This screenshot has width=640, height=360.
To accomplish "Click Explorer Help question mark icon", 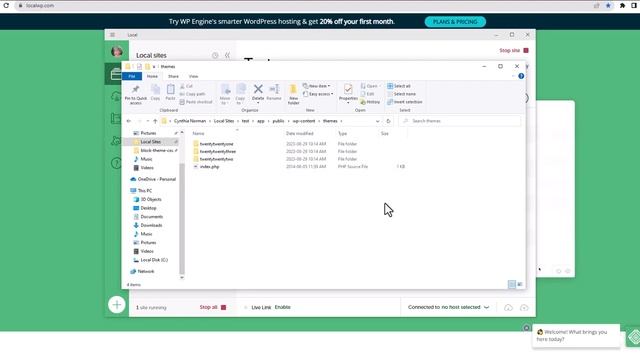I will 521,76.
